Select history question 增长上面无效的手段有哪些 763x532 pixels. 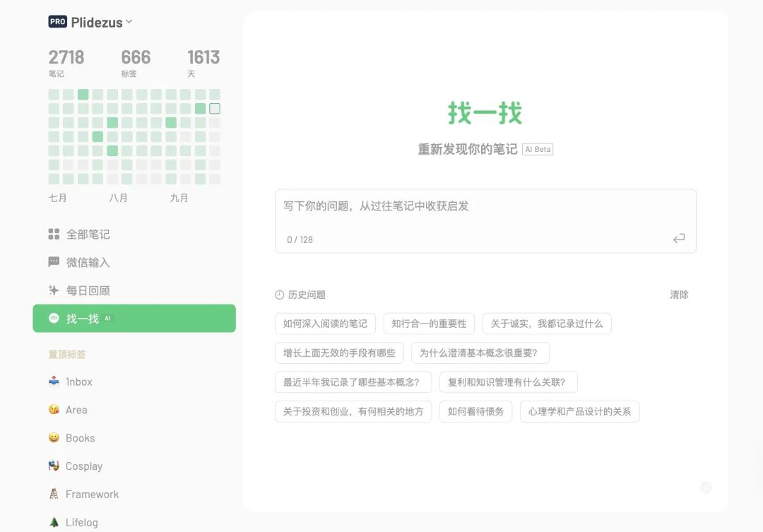[339, 353]
